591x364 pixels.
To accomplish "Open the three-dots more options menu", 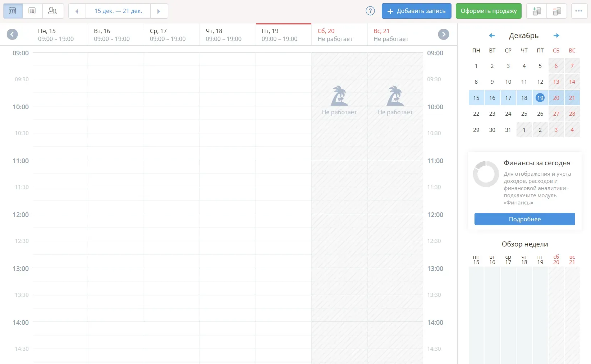I will coord(578,11).
